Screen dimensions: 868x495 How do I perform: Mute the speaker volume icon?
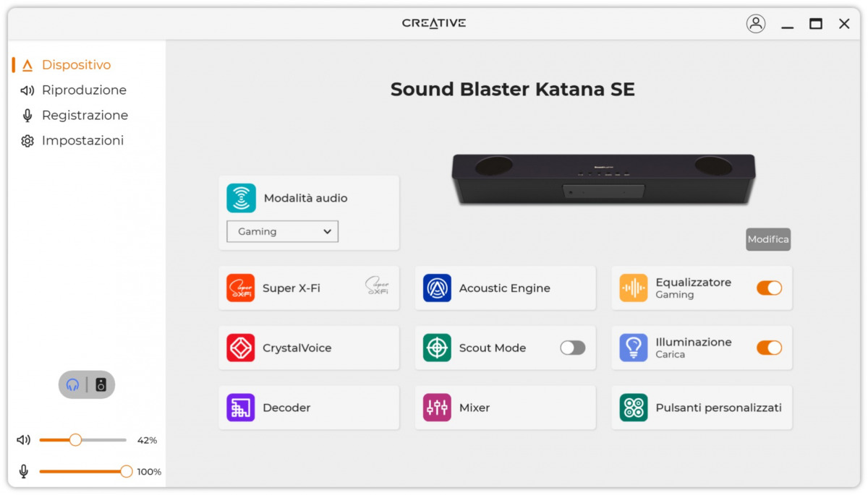[x=25, y=440]
